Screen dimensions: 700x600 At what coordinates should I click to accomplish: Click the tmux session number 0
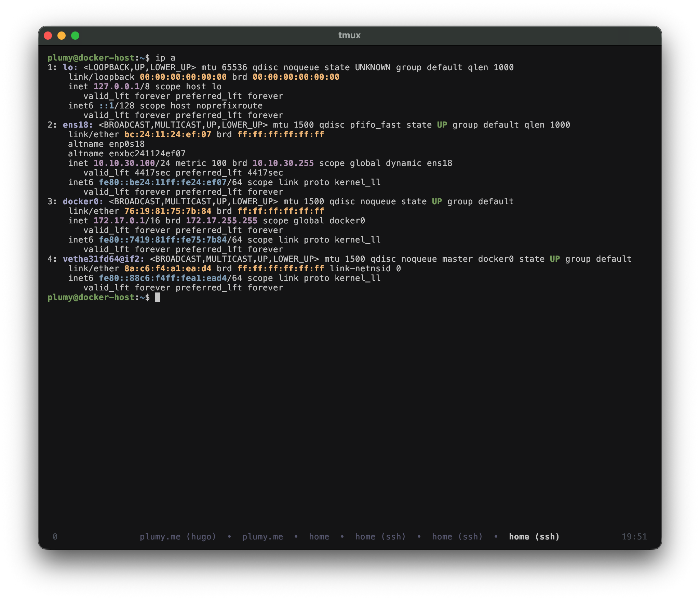55,536
